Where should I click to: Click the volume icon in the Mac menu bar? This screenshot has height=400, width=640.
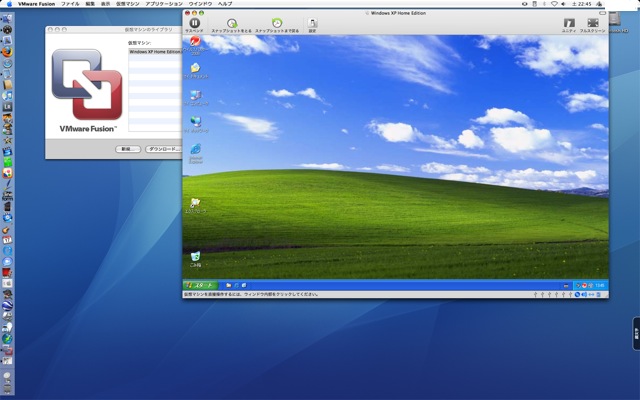563,4
